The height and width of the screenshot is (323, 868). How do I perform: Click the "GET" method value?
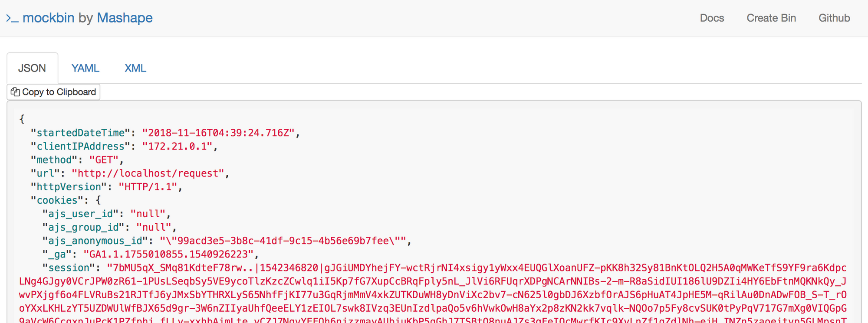104,160
